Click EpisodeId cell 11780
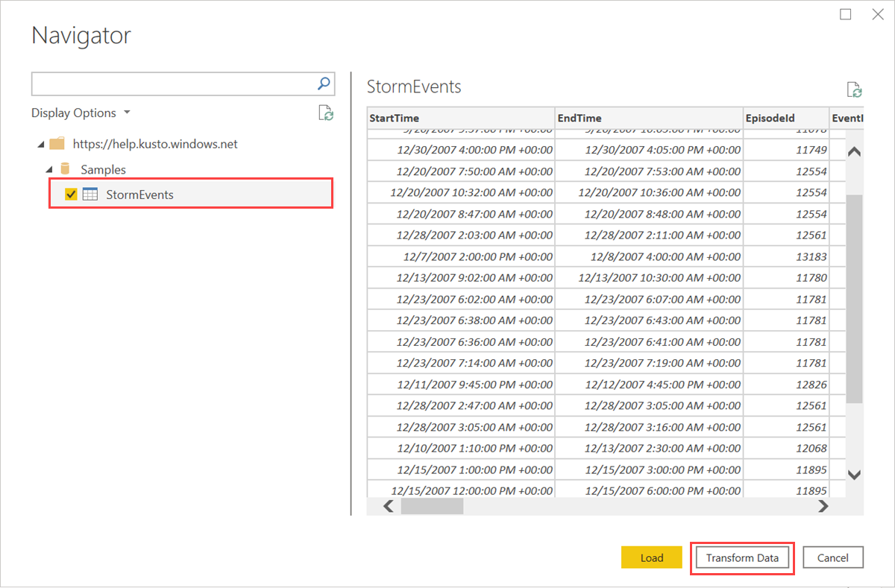 [786, 278]
